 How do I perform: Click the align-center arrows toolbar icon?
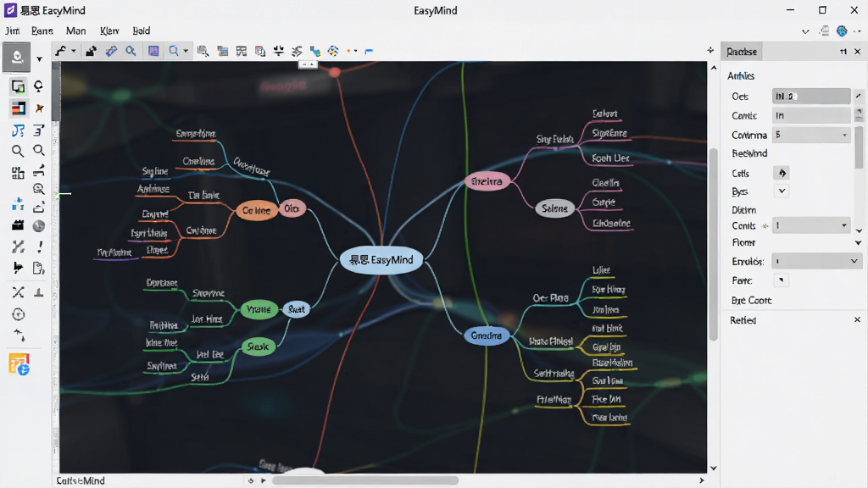tap(278, 51)
